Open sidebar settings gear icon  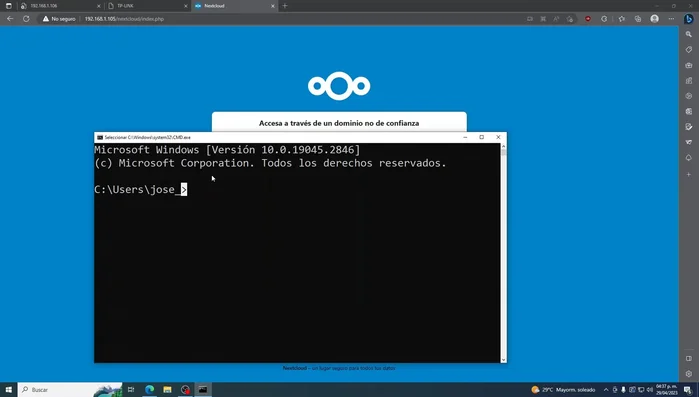tap(689, 374)
